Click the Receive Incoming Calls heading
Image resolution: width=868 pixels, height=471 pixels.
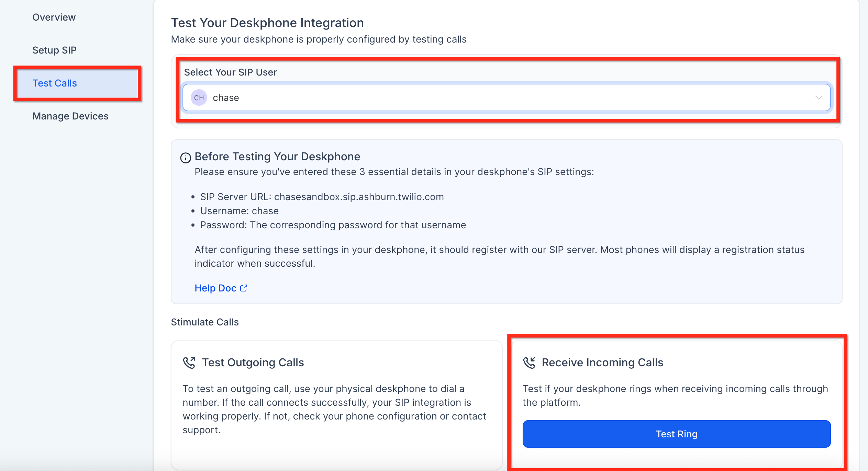[x=602, y=363]
